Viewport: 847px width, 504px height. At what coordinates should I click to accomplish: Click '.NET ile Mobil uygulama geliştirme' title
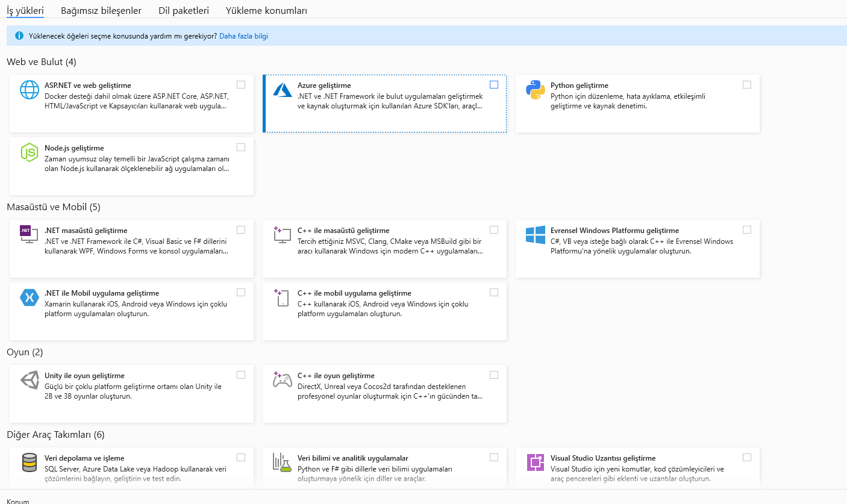point(102,293)
